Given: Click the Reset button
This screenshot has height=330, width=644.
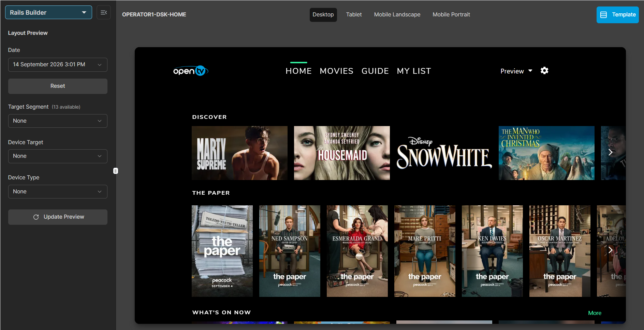Looking at the screenshot, I should [x=58, y=86].
